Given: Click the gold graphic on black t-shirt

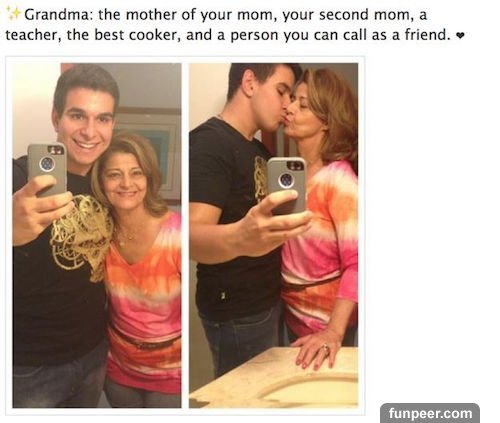Looking at the screenshot, I should 82,235.
